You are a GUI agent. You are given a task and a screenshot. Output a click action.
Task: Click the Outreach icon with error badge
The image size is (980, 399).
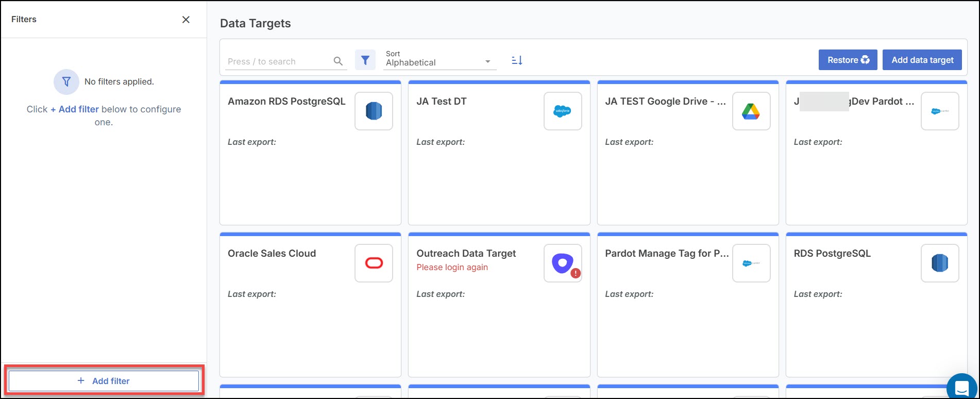pos(563,263)
